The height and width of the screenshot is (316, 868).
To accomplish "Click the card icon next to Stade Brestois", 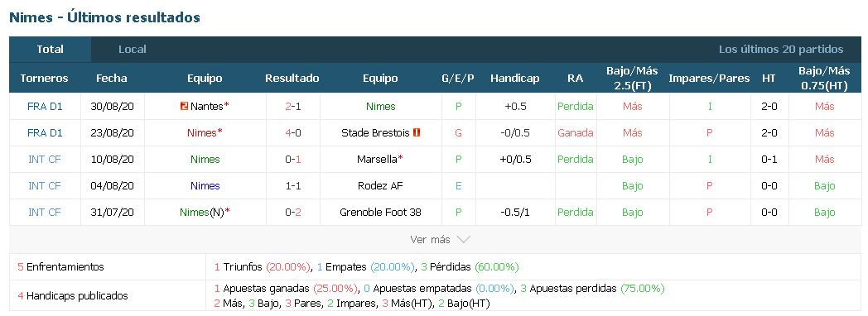I will click(417, 132).
